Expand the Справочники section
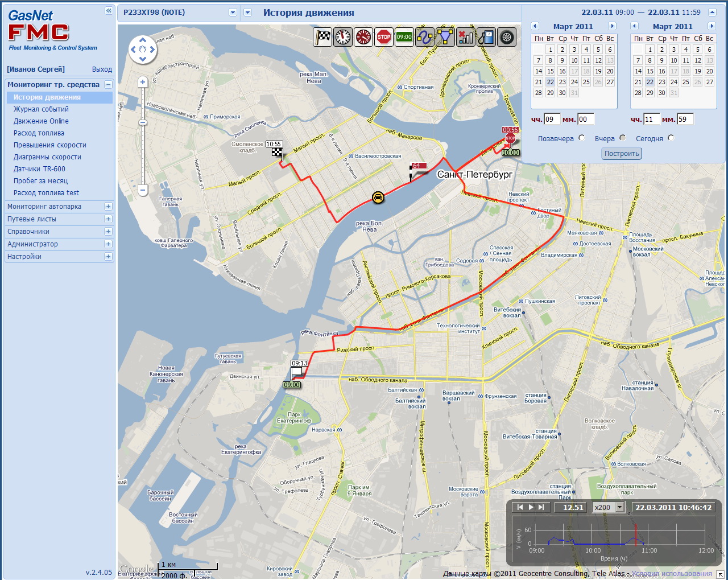Screen dimensions: 728x580 pos(108,232)
